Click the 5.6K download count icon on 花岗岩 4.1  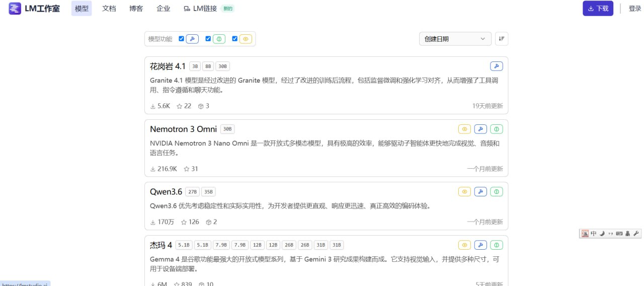click(x=153, y=106)
